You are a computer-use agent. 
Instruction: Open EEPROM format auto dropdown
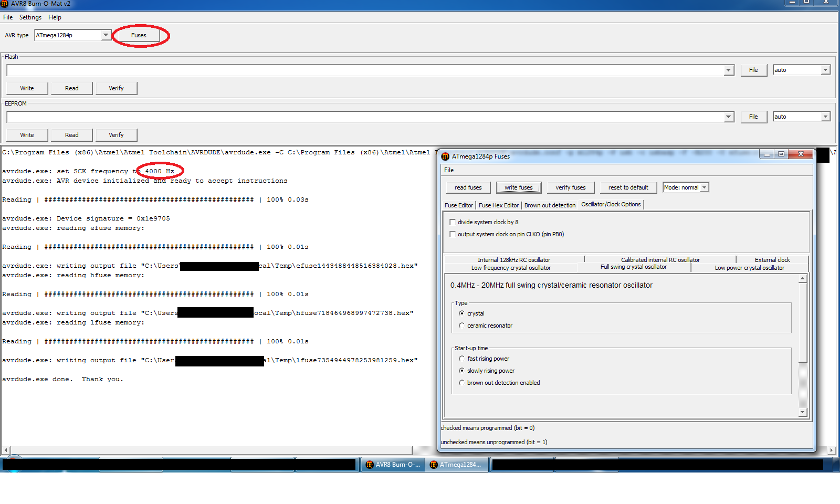[825, 117]
